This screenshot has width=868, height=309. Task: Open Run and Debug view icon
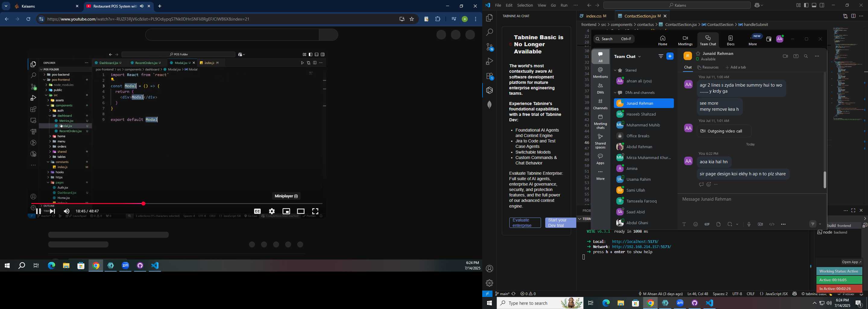489,61
